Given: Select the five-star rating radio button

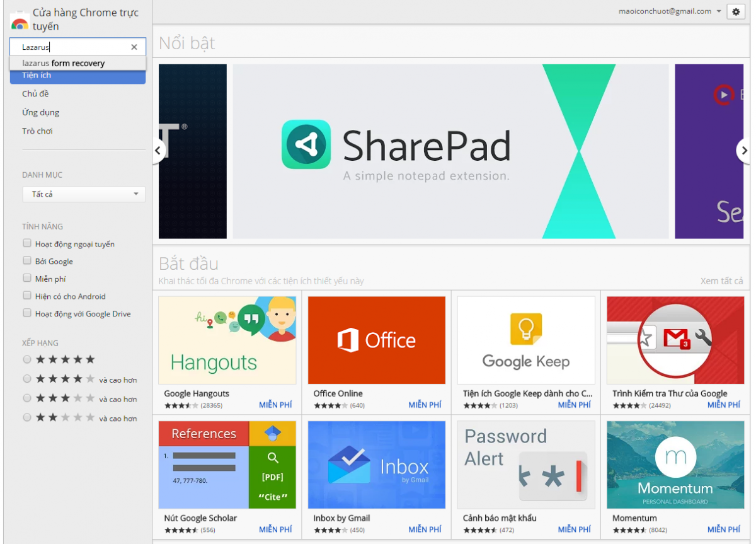Looking at the screenshot, I should point(27,359).
